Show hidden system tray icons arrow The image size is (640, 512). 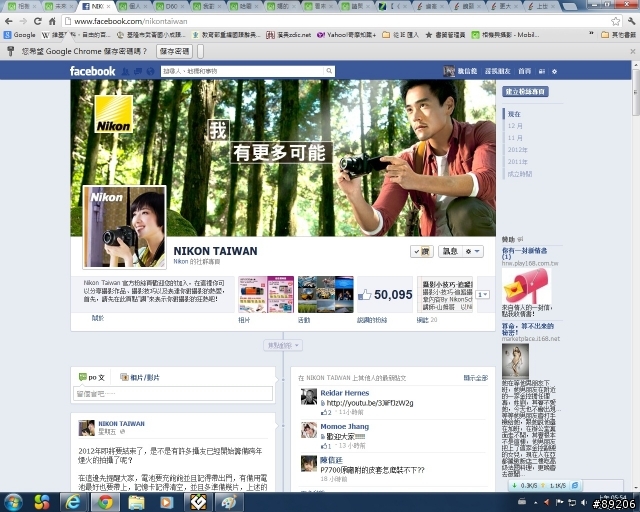(x=536, y=503)
